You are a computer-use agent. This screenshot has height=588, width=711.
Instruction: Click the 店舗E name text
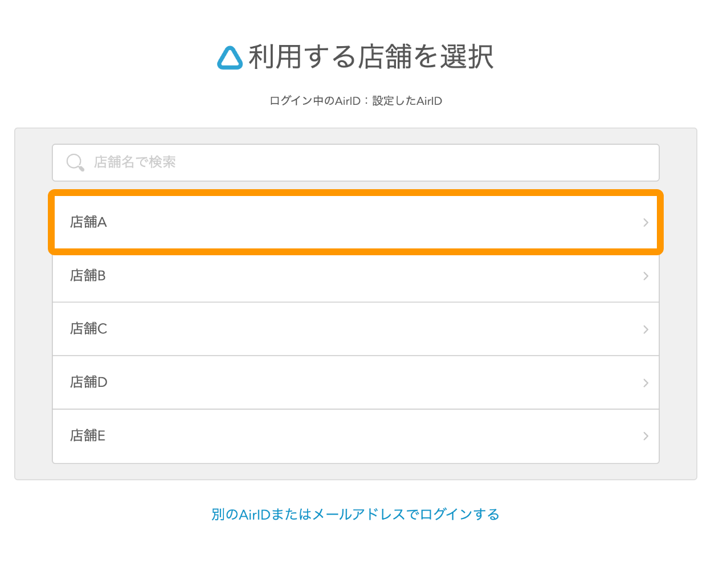(87, 436)
